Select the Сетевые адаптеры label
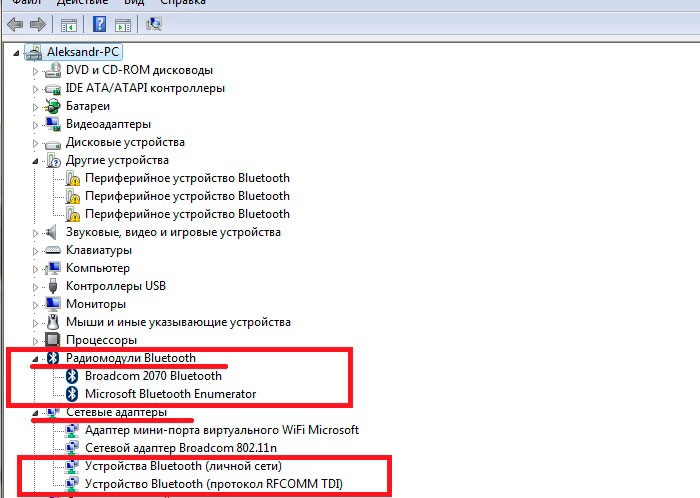This screenshot has width=700, height=498. click(x=117, y=412)
